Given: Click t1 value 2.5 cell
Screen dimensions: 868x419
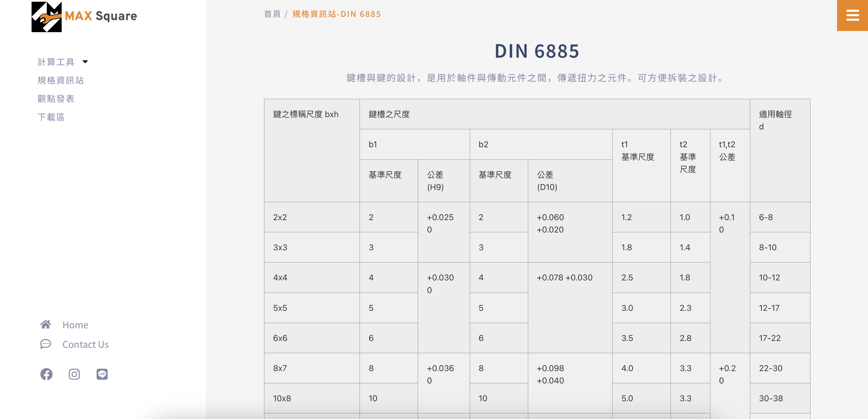Looking at the screenshot, I should pos(641,278).
